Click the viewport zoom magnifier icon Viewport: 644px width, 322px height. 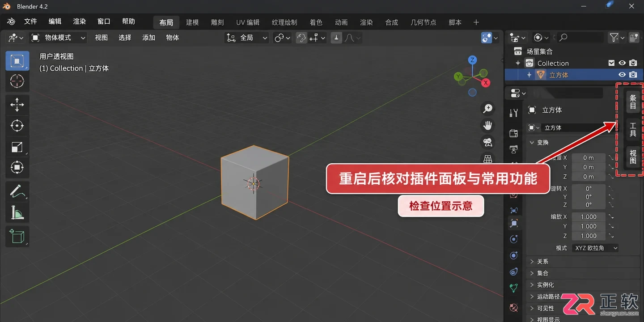pos(487,108)
